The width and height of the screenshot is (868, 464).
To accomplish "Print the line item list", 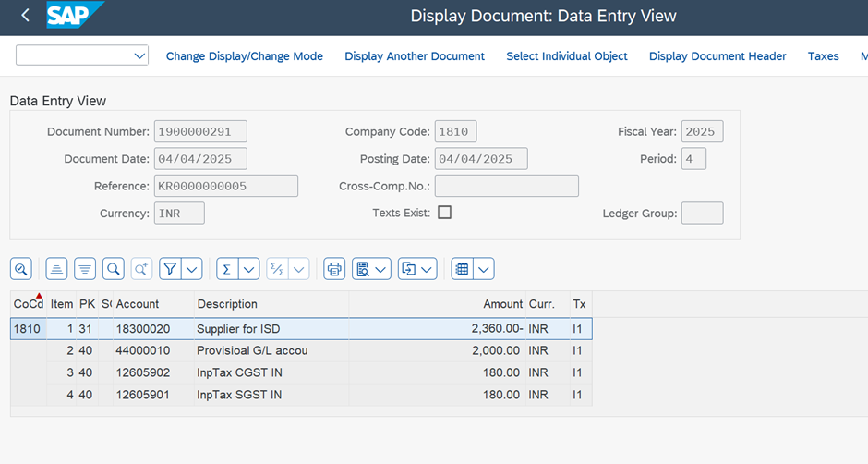I will pos(334,269).
